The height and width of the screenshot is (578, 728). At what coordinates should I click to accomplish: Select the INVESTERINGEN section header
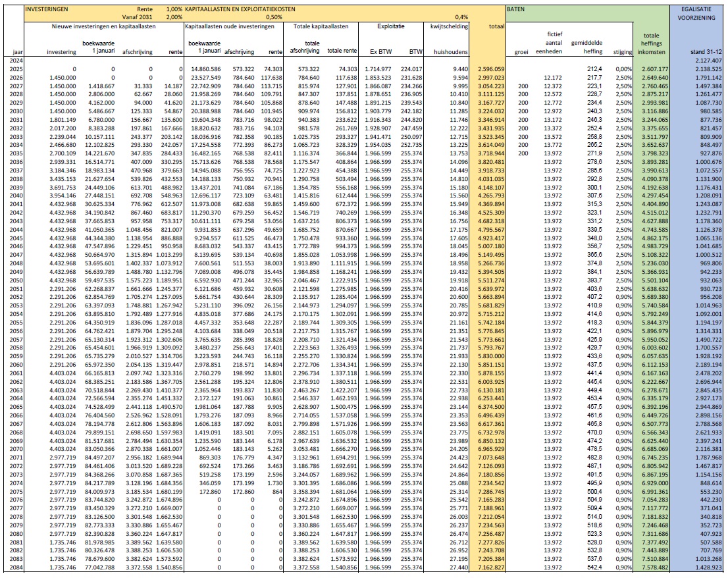tap(47, 9)
